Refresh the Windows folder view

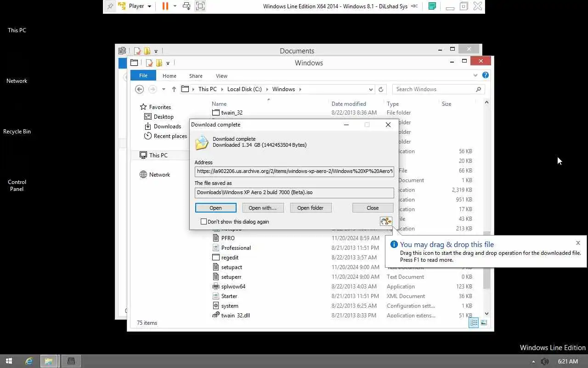pyautogui.click(x=380, y=89)
